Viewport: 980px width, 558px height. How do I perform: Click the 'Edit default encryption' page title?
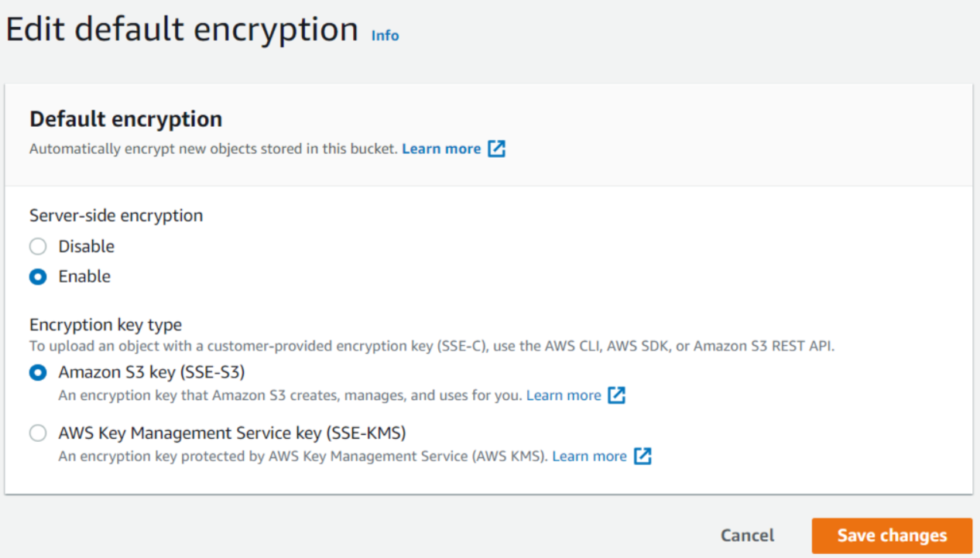pyautogui.click(x=182, y=30)
